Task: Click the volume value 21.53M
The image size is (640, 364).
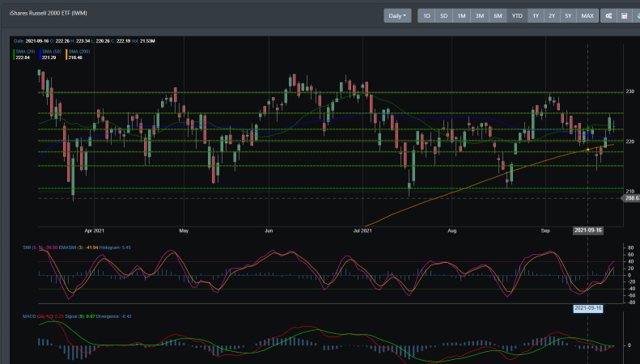Action: click(147, 40)
